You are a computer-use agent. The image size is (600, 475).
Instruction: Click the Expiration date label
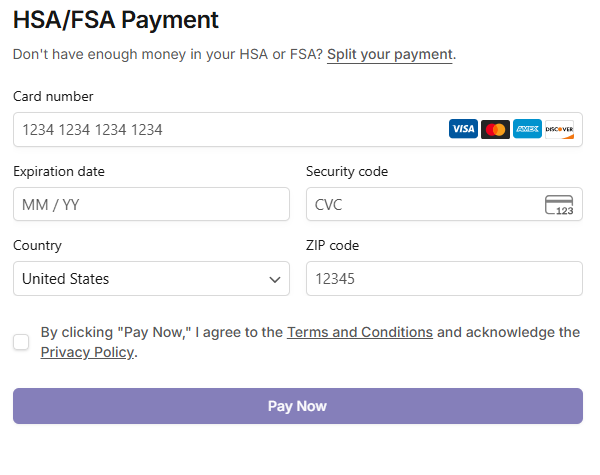tap(59, 171)
